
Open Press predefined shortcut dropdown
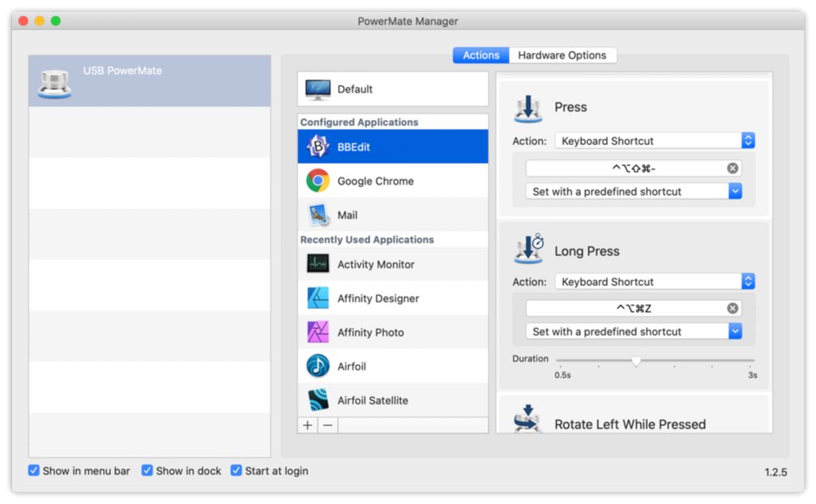coord(634,191)
